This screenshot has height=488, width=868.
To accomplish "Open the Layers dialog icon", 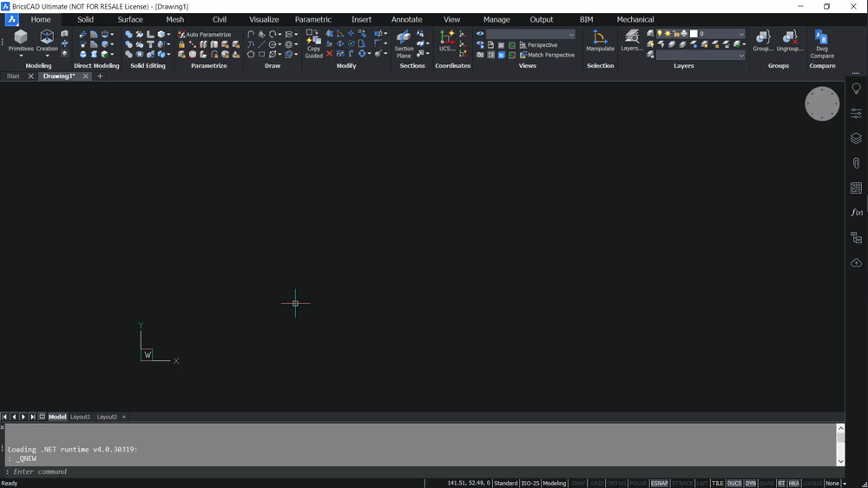I will point(631,41).
